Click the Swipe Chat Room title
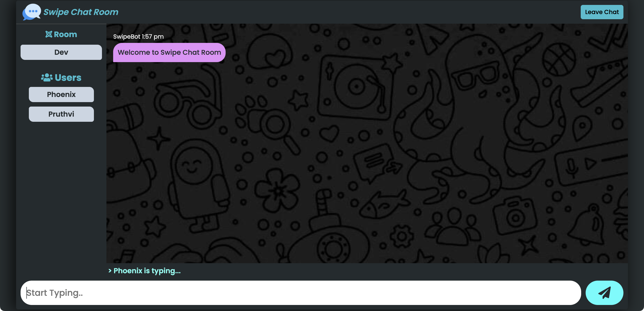The height and width of the screenshot is (311, 644). pyautogui.click(x=81, y=12)
